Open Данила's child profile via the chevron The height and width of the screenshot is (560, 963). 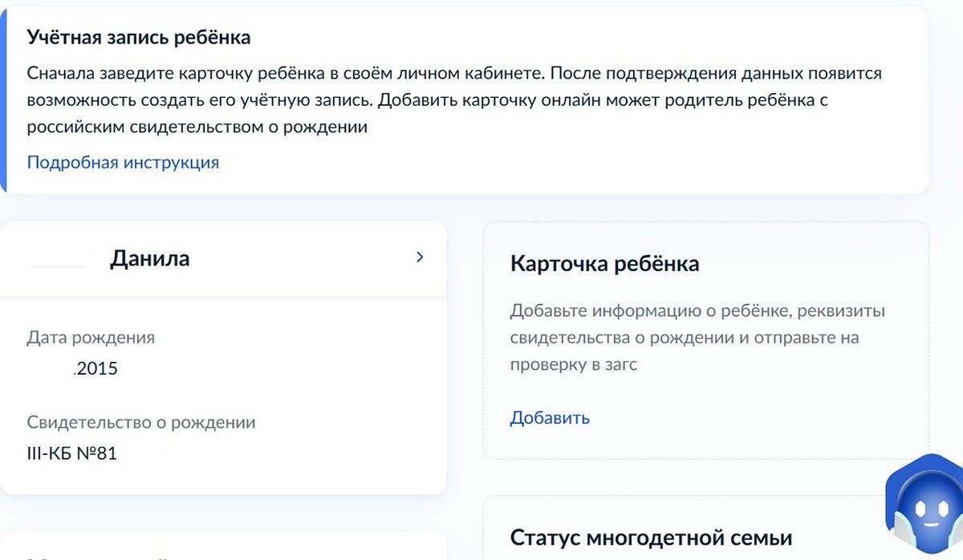click(418, 257)
